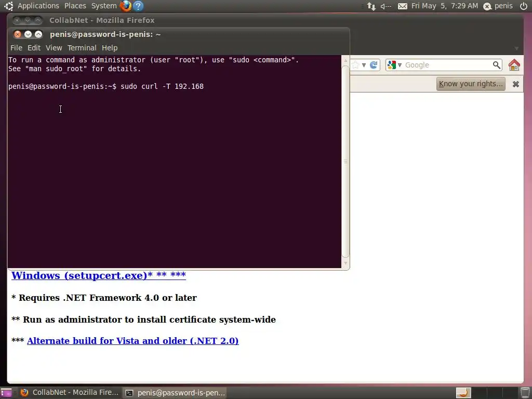Open the Firefox bookmark star dropdown arrow
The height and width of the screenshot is (399, 532).
click(364, 65)
